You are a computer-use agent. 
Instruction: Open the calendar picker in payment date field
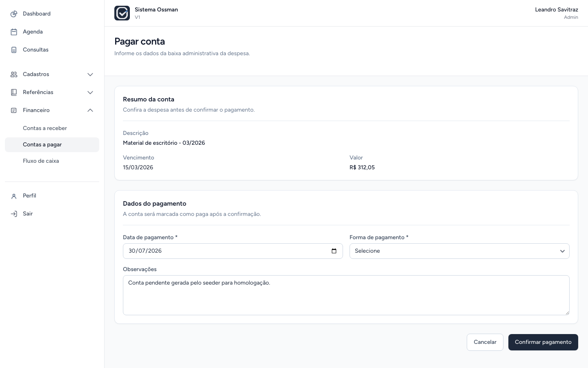pos(334,251)
